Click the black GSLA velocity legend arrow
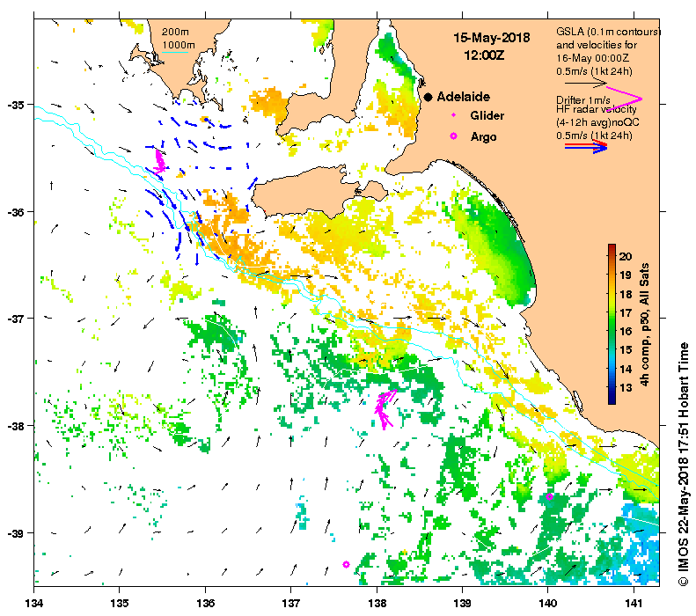The width and height of the screenshot is (696, 616). pyautogui.click(x=585, y=83)
